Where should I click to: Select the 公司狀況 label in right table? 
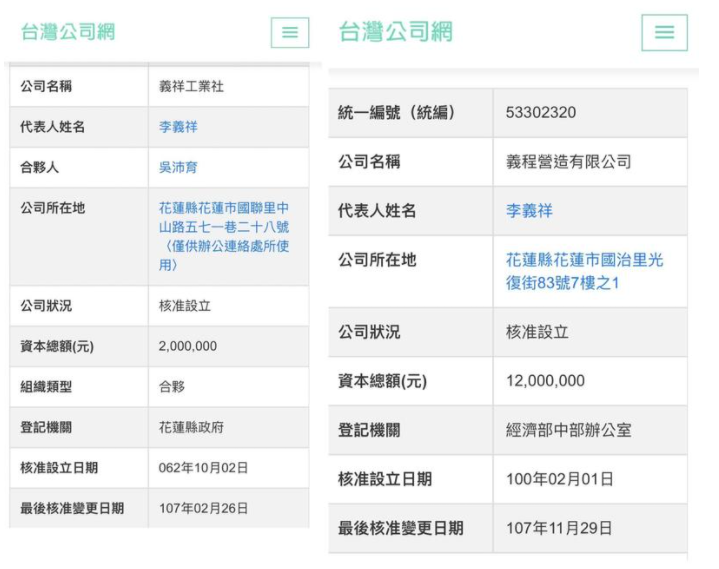[x=369, y=332]
